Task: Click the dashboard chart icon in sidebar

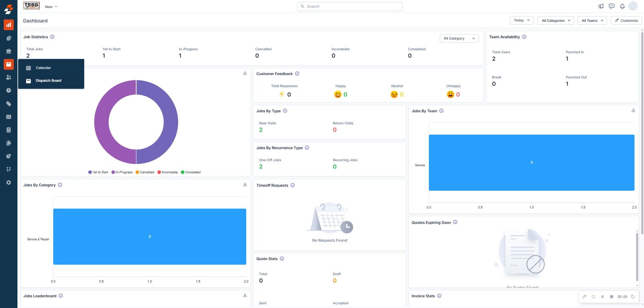Action: pyautogui.click(x=9, y=24)
